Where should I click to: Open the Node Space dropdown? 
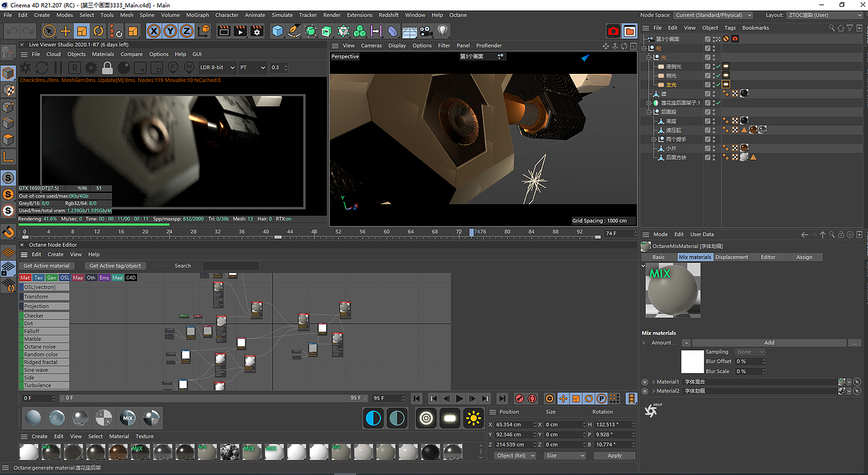(714, 15)
